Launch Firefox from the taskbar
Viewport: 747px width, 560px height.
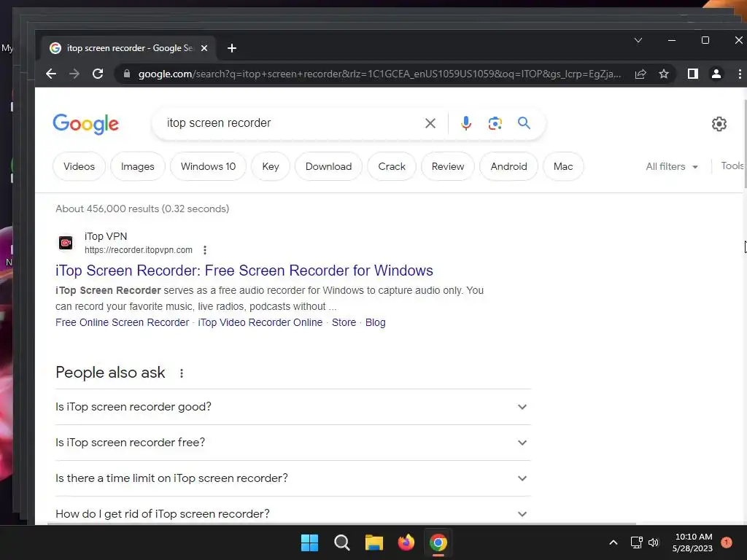(406, 542)
